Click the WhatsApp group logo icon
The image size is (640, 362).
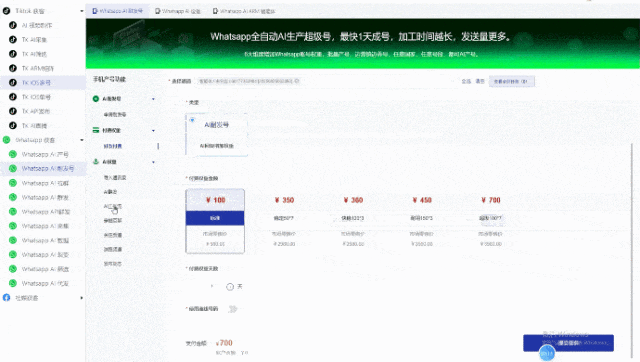point(7,140)
